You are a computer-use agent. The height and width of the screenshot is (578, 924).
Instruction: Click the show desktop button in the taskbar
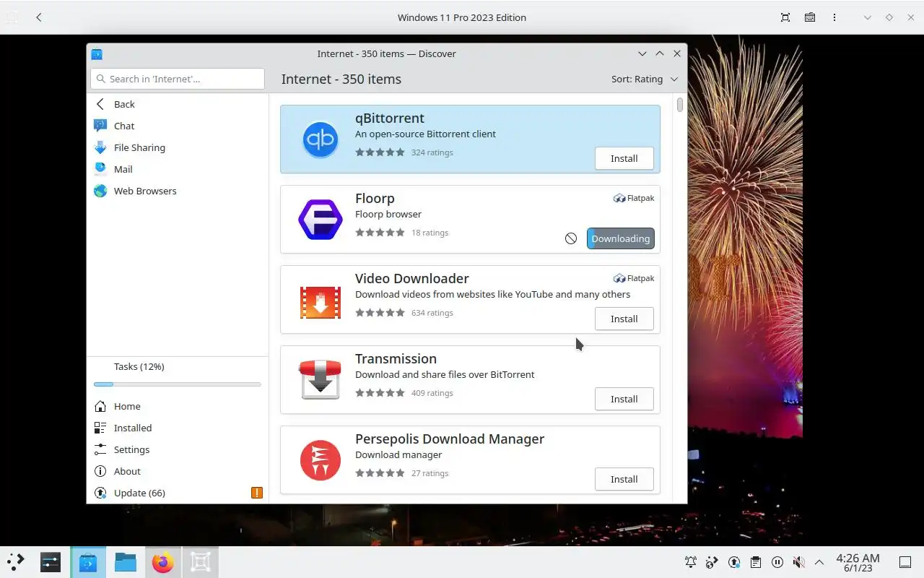coord(905,562)
